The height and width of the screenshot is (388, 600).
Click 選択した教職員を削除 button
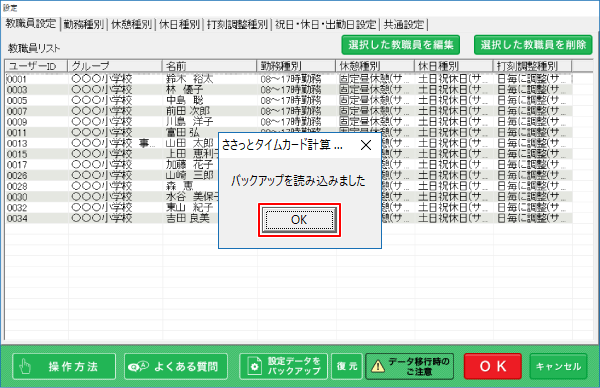coord(533,45)
